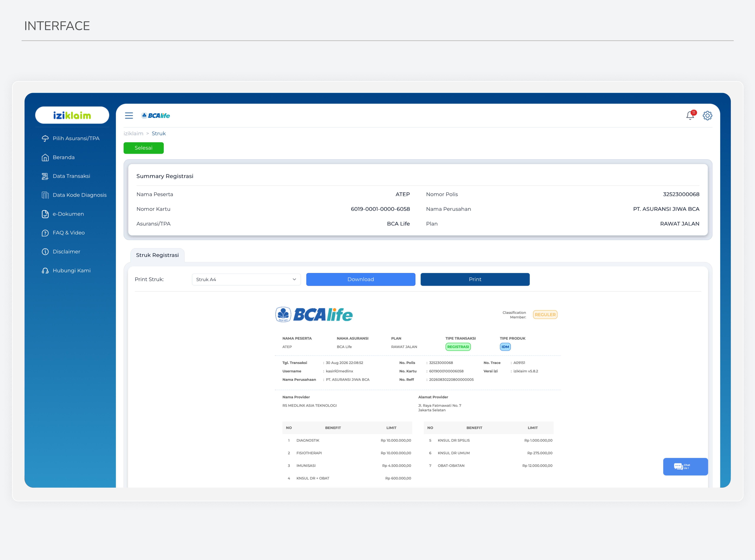The height and width of the screenshot is (560, 755).
Task: Open Disclaimer menu item
Action: coord(67,252)
